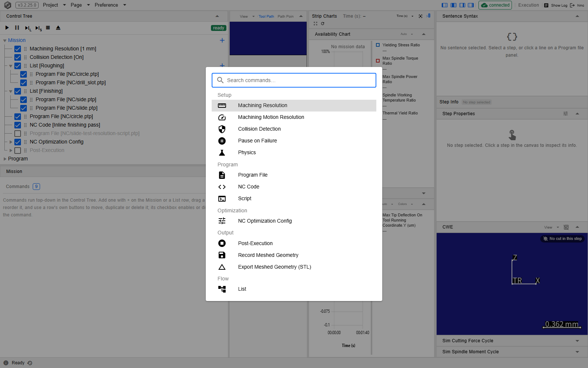Stop mission with the square stop button
Image resolution: width=588 pixels, height=368 pixels.
pyautogui.click(x=48, y=28)
